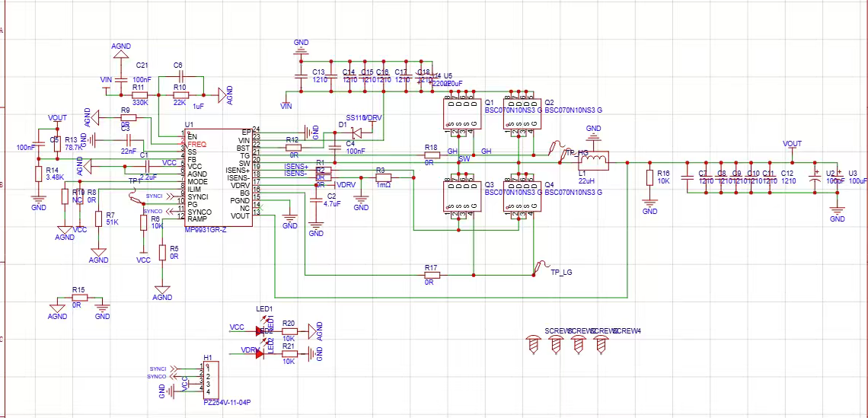Click the red FREQ pin label
Image resolution: width=868 pixels, height=418 pixels.
point(196,144)
